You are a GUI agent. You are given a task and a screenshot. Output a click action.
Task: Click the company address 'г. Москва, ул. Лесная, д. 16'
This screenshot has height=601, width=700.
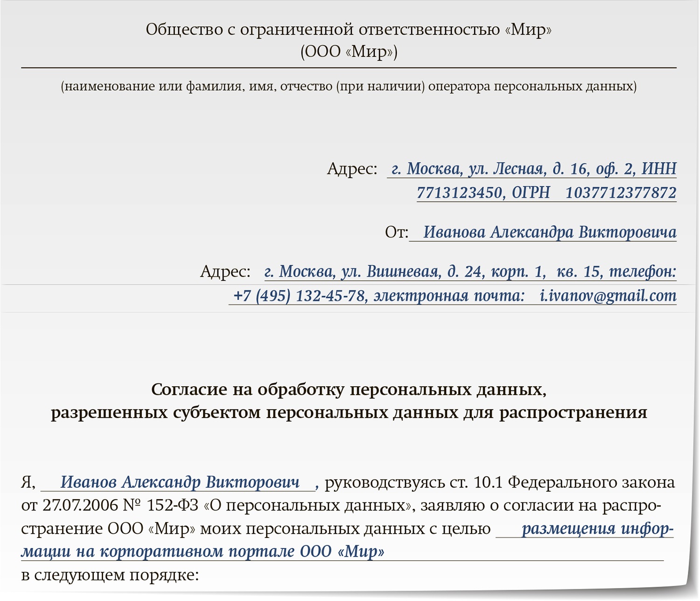tap(489, 168)
